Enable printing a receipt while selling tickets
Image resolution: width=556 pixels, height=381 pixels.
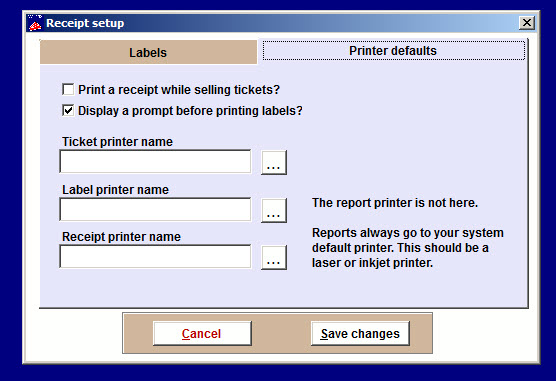click(68, 89)
